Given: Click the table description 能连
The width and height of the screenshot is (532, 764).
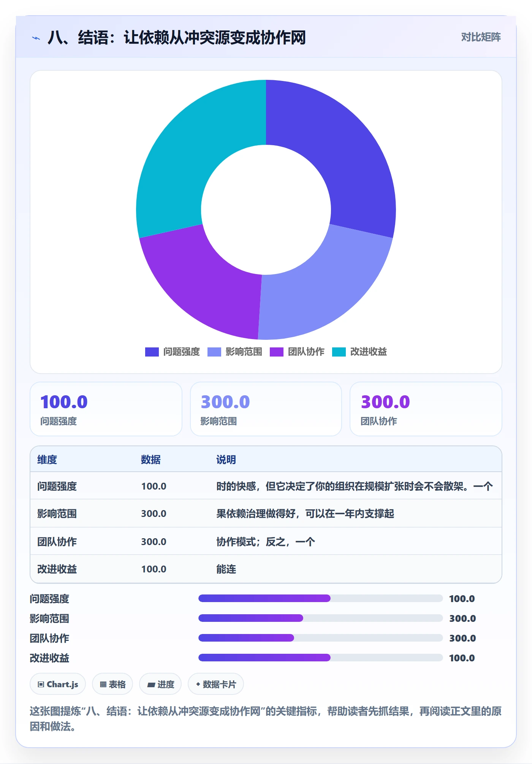Looking at the screenshot, I should (x=226, y=569).
